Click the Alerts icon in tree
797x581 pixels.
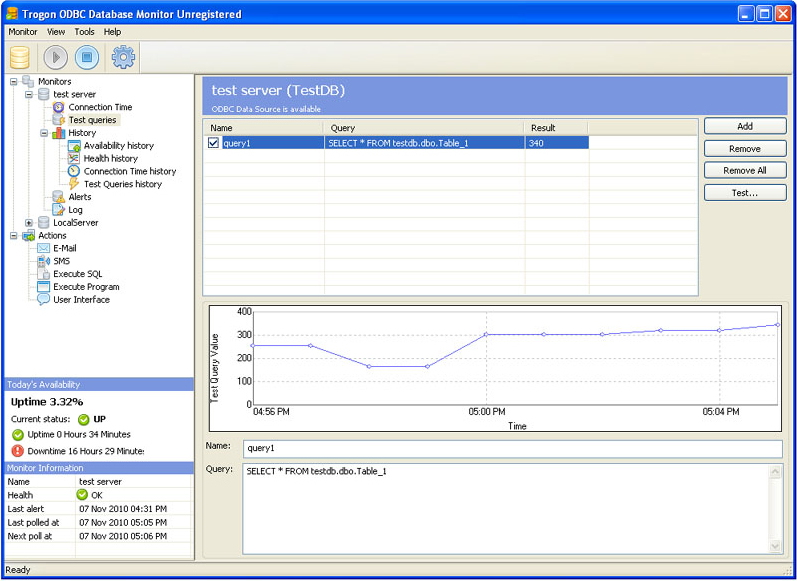(59, 197)
